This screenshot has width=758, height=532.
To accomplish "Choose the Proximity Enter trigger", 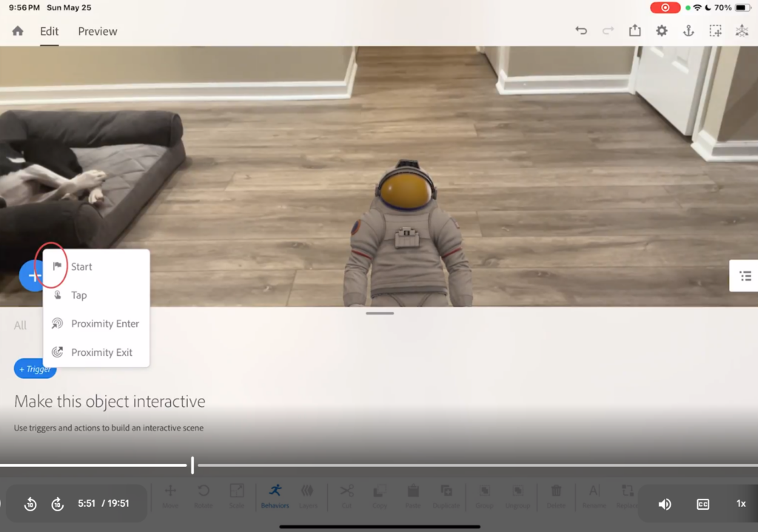I will point(96,323).
